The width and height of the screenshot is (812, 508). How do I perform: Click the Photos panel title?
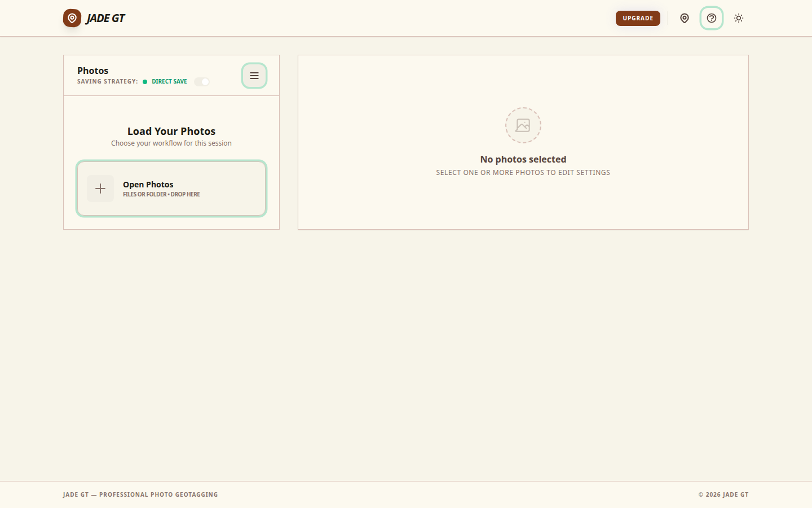click(93, 71)
